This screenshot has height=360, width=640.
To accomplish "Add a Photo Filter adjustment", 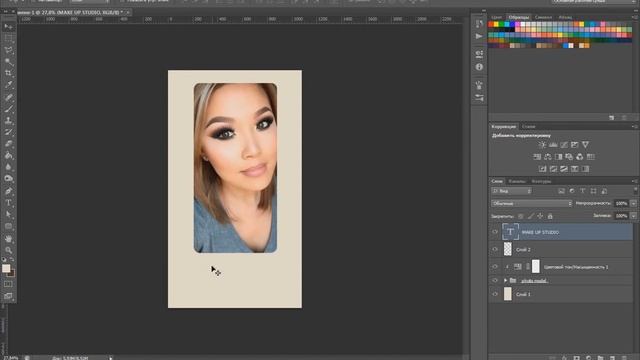I will 569,157.
